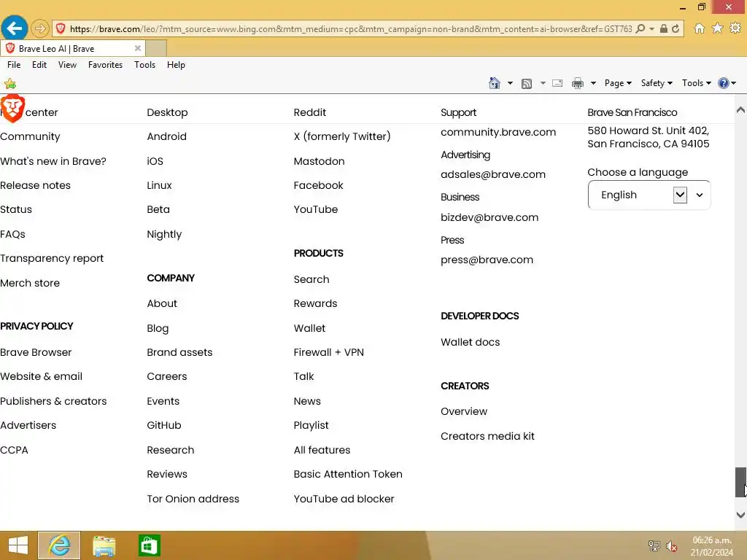Expand the Home page dropdown arrow

point(510,83)
